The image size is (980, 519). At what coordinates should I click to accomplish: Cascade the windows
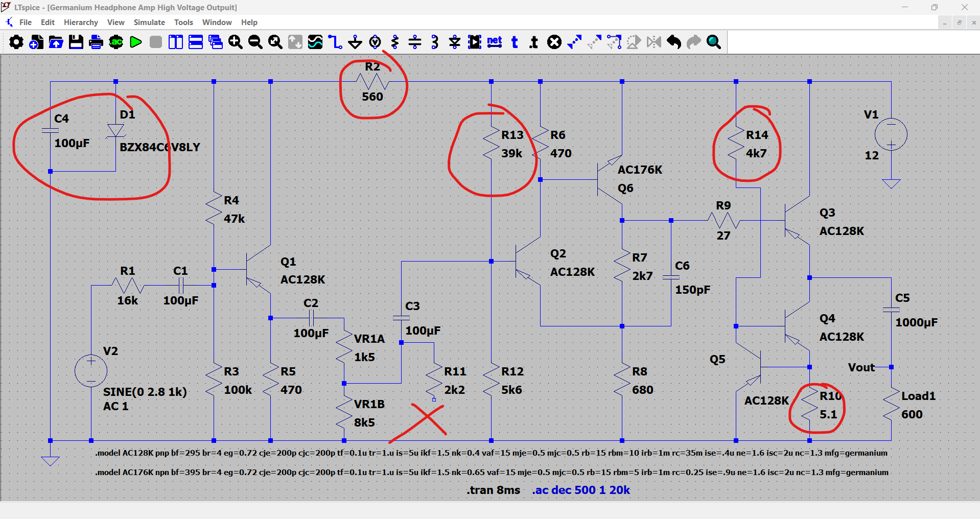click(x=216, y=42)
